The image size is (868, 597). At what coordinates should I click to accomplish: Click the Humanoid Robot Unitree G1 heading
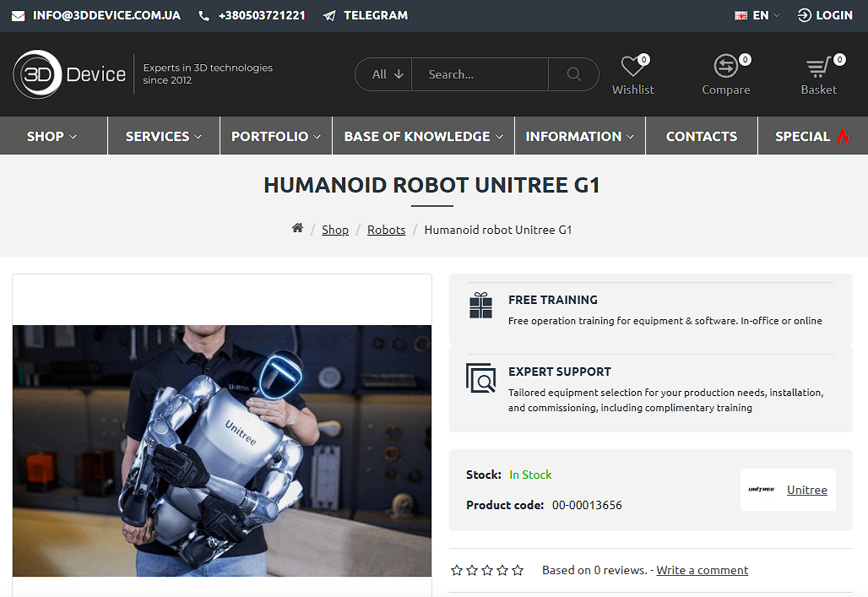pos(431,185)
